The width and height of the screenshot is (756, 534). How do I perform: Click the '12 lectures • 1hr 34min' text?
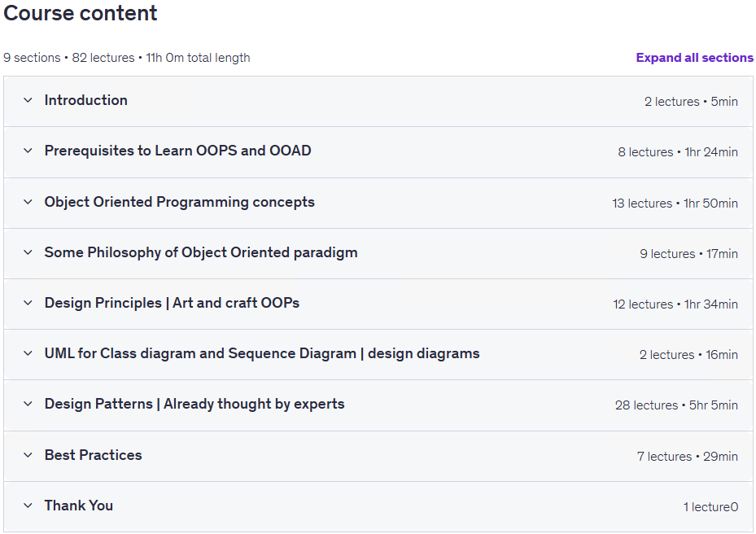click(675, 304)
